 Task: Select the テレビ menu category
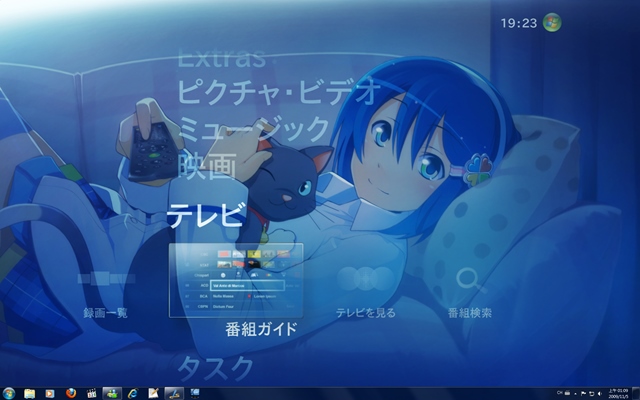207,215
